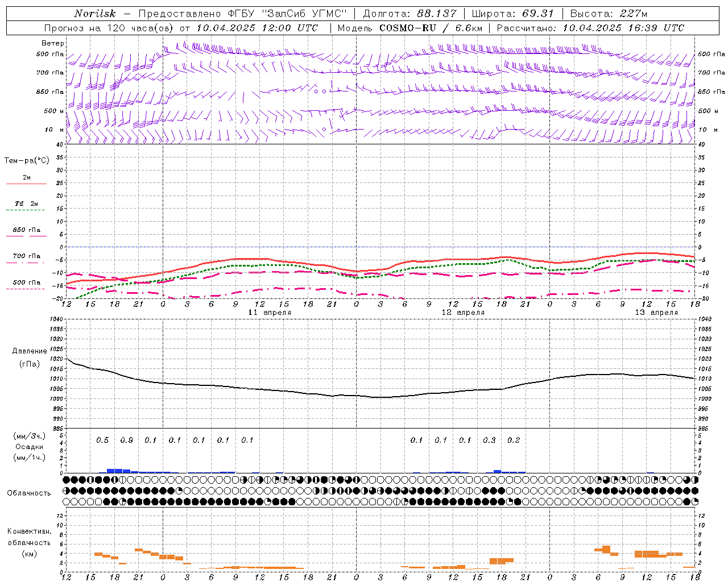Click the 0.5 precipitation amount value
The width and height of the screenshot is (728, 582).
click(102, 440)
